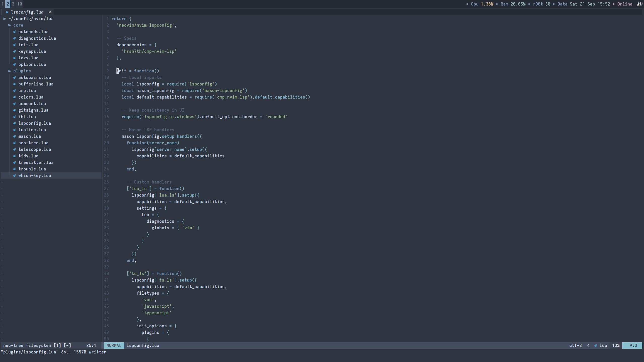Open keymaps.lua file

32,51
